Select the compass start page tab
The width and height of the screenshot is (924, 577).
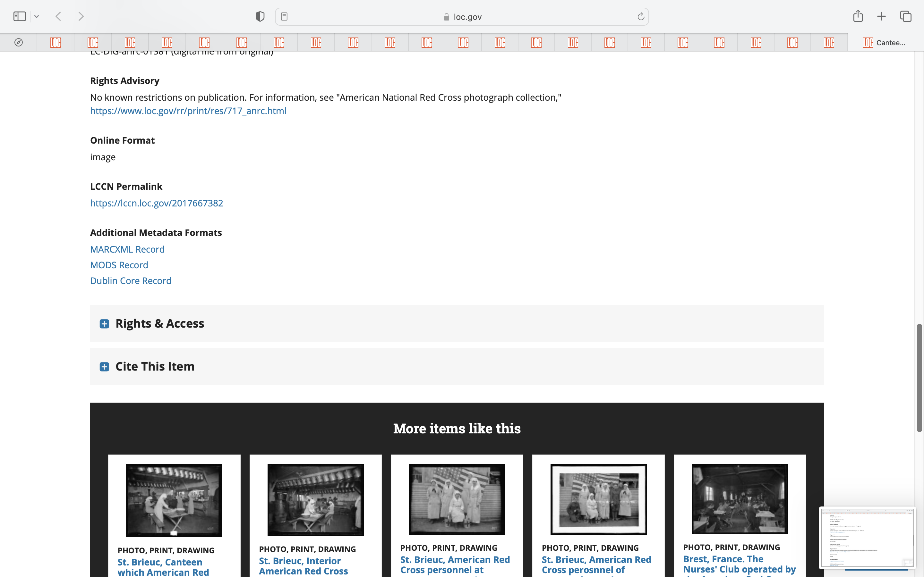pyautogui.click(x=18, y=42)
